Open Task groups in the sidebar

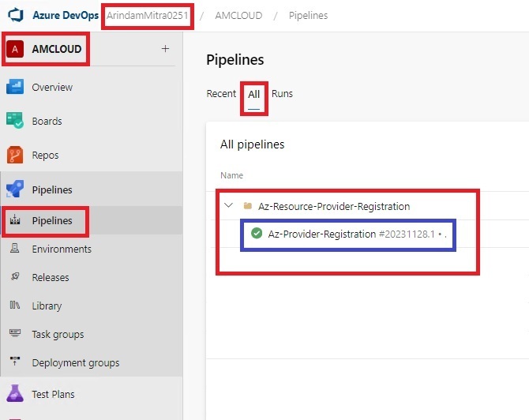point(58,334)
